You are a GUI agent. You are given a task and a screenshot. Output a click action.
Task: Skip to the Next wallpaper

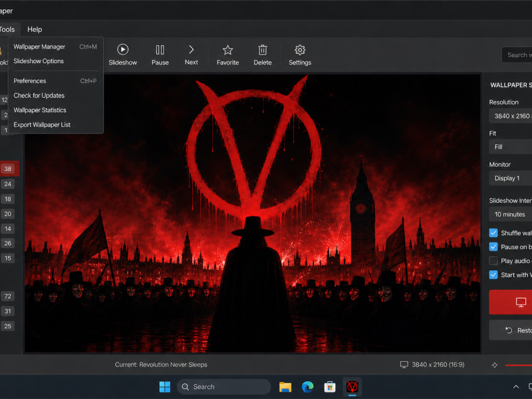[x=192, y=55]
